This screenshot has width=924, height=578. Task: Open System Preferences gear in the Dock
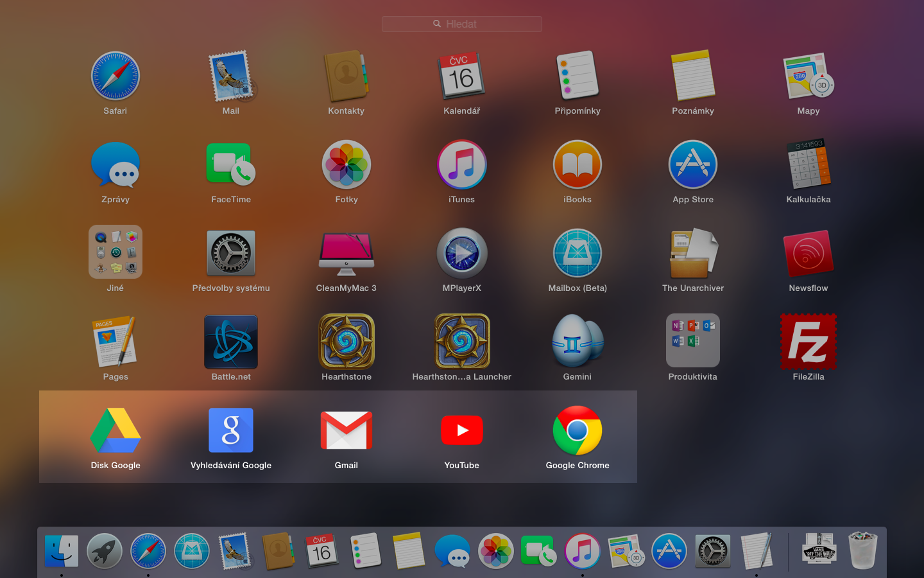click(713, 551)
